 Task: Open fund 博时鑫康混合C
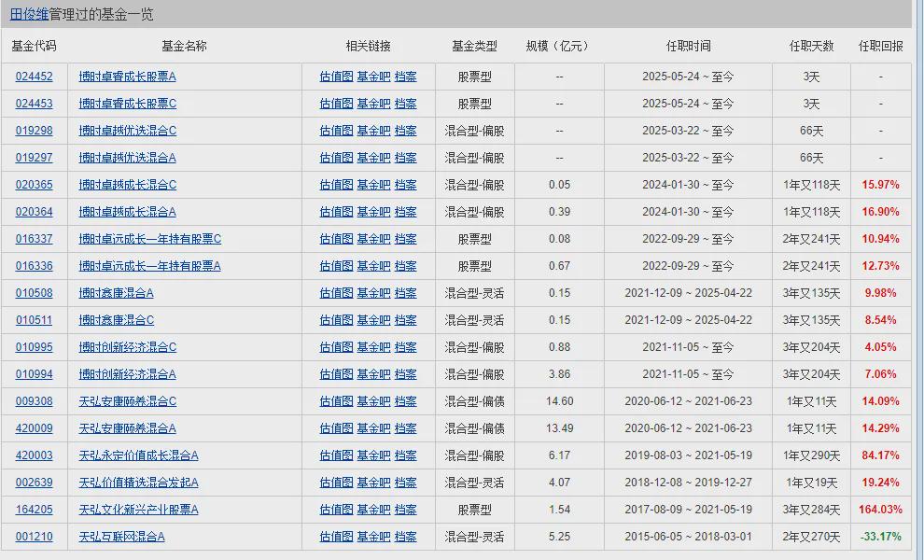click(x=116, y=320)
